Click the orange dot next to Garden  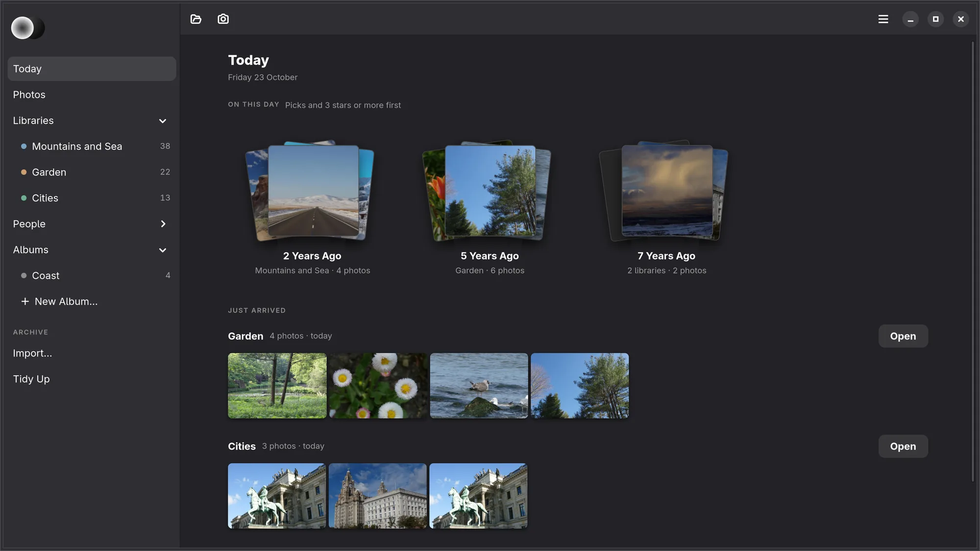point(24,172)
